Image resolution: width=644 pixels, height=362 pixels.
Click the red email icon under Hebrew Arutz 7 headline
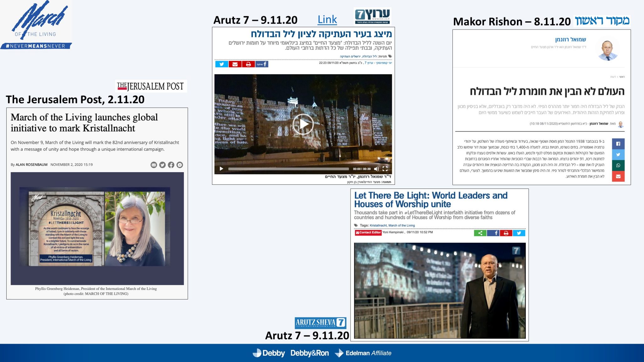pos(235,64)
